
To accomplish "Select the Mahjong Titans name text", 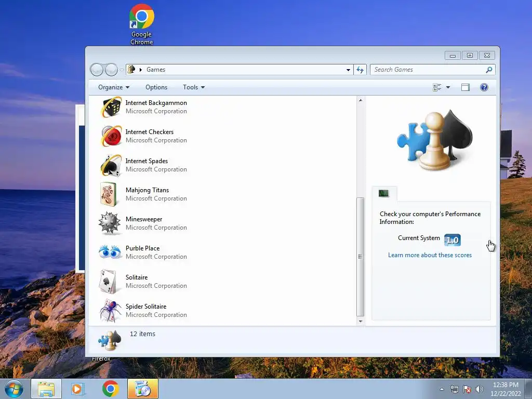I will [147, 190].
